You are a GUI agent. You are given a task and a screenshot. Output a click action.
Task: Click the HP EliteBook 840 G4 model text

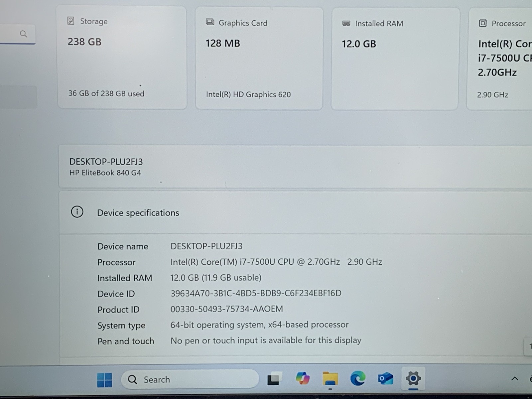(105, 173)
